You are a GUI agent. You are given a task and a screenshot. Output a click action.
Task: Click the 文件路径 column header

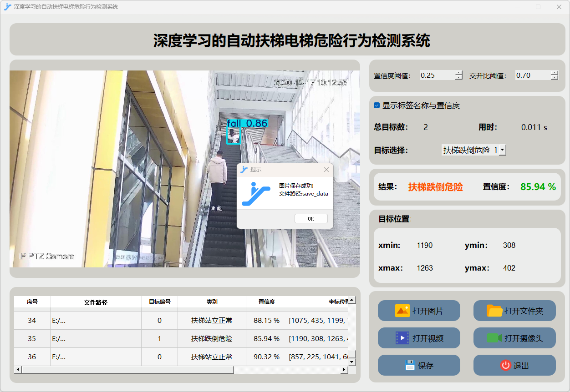pos(96,302)
